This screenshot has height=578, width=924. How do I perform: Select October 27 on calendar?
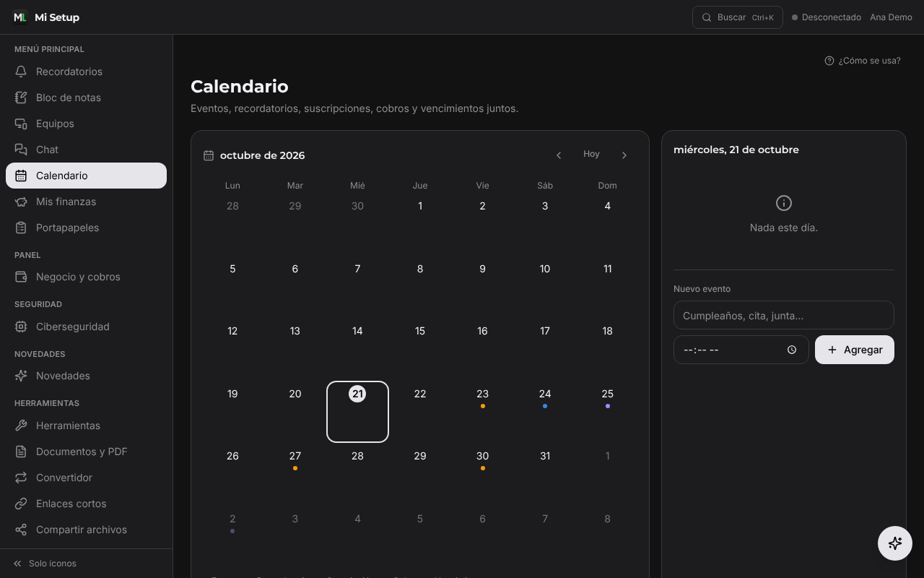point(295,474)
